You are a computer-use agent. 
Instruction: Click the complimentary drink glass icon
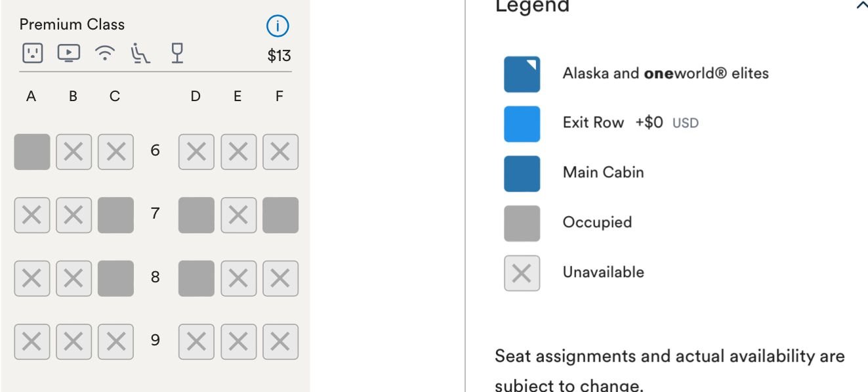176,53
